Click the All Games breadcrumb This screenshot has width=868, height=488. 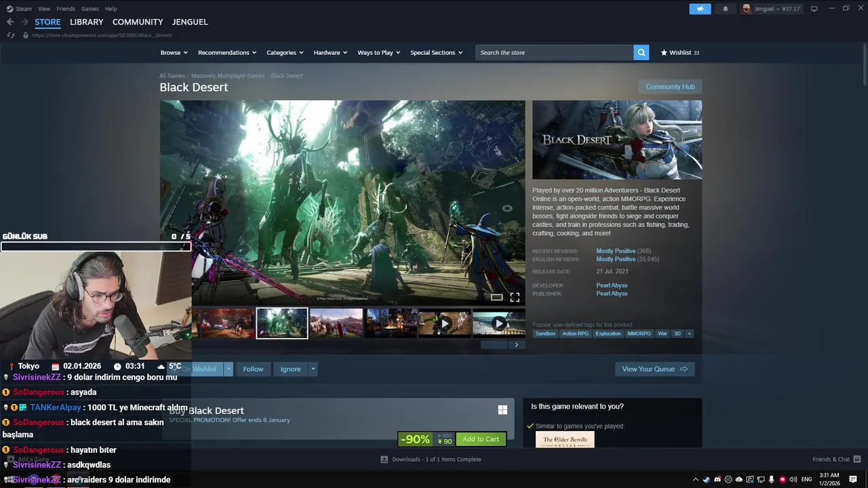coord(172,76)
